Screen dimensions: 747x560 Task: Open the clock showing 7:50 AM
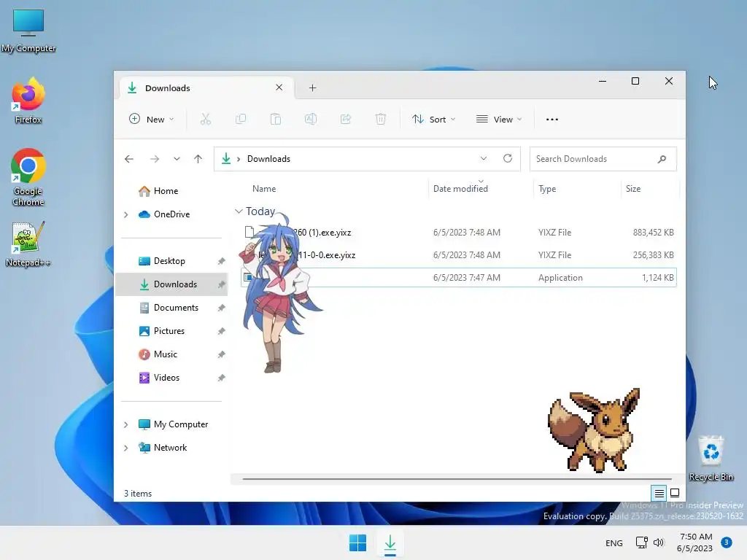click(x=695, y=542)
